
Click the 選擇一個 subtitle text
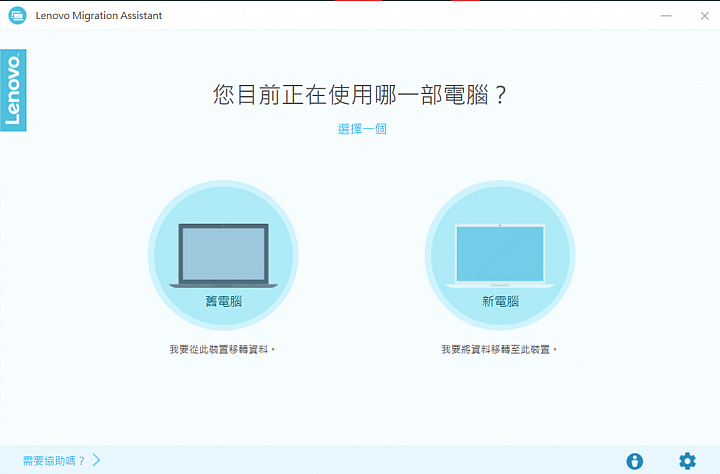(x=362, y=129)
